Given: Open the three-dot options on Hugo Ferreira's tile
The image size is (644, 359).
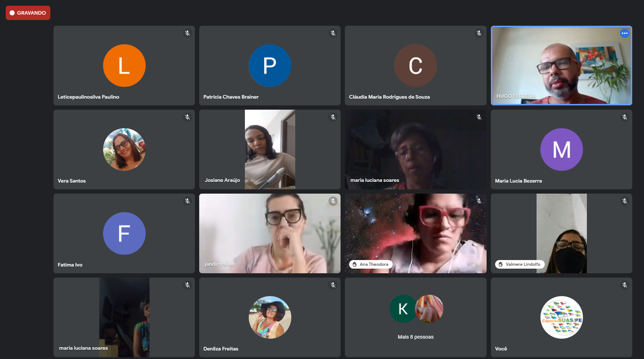Looking at the screenshot, I should [x=624, y=33].
